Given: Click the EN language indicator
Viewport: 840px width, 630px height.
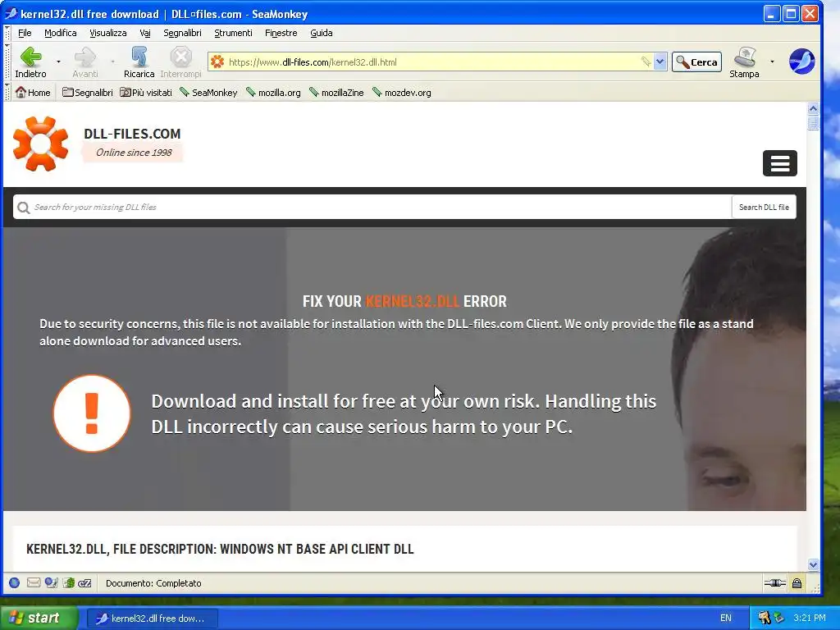Looking at the screenshot, I should 726,618.
